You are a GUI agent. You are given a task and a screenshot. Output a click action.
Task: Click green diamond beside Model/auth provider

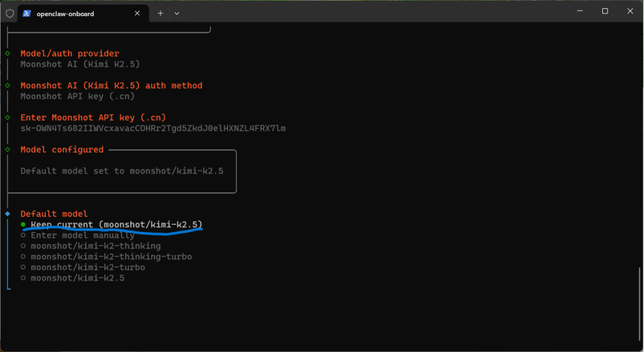point(7,54)
